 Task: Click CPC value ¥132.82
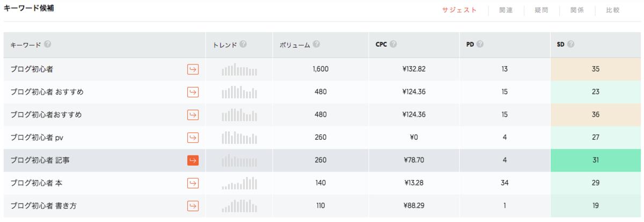click(x=414, y=69)
